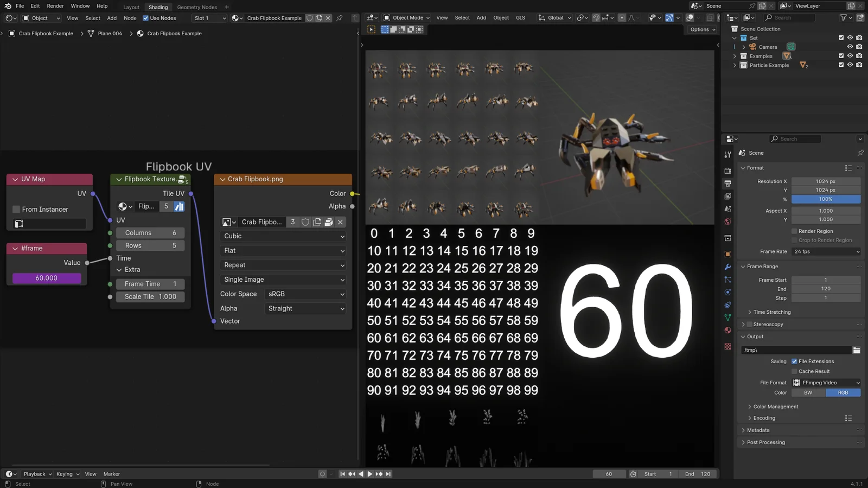Open the Modifiers wrench properties tab
Image resolution: width=868 pixels, height=488 pixels.
pyautogui.click(x=727, y=267)
